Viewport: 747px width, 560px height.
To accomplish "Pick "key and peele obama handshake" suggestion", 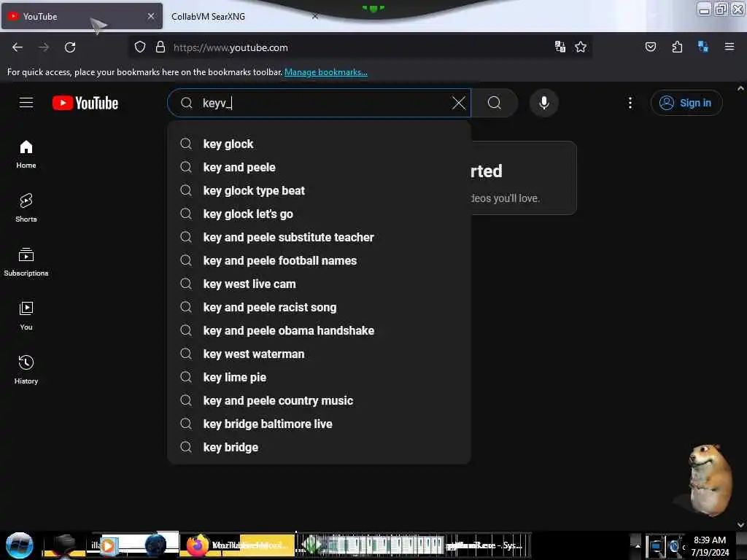I will pyautogui.click(x=319, y=330).
